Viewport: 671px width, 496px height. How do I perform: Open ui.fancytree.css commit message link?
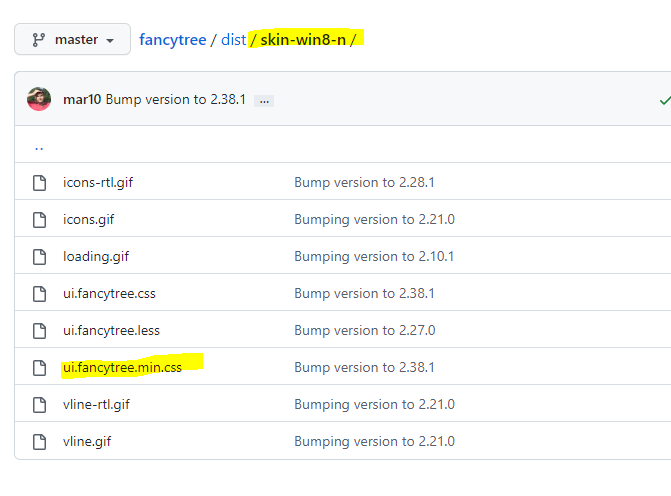click(x=364, y=294)
